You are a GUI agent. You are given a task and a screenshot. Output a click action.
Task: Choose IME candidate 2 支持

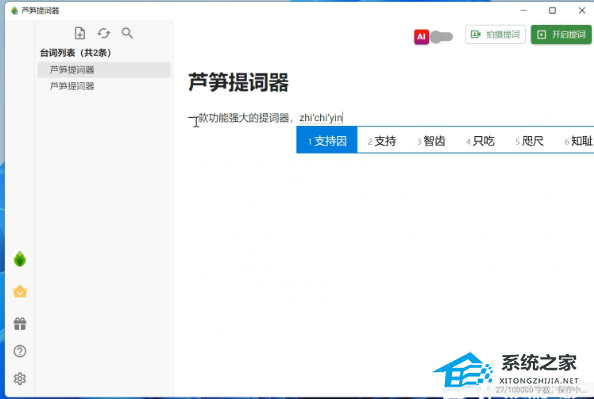tap(382, 141)
